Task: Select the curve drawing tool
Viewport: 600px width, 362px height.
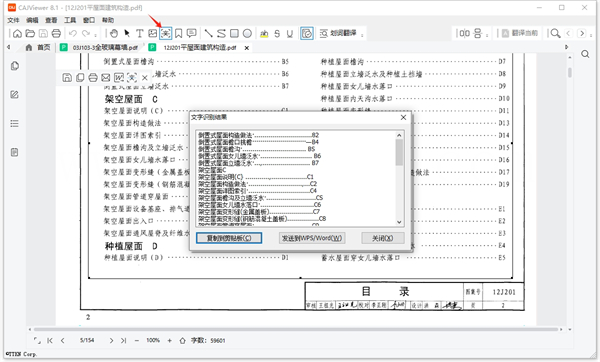Action: point(222,34)
